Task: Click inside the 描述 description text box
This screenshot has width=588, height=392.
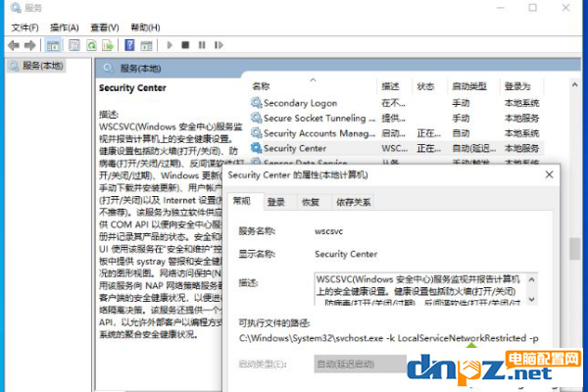Action: [420, 289]
